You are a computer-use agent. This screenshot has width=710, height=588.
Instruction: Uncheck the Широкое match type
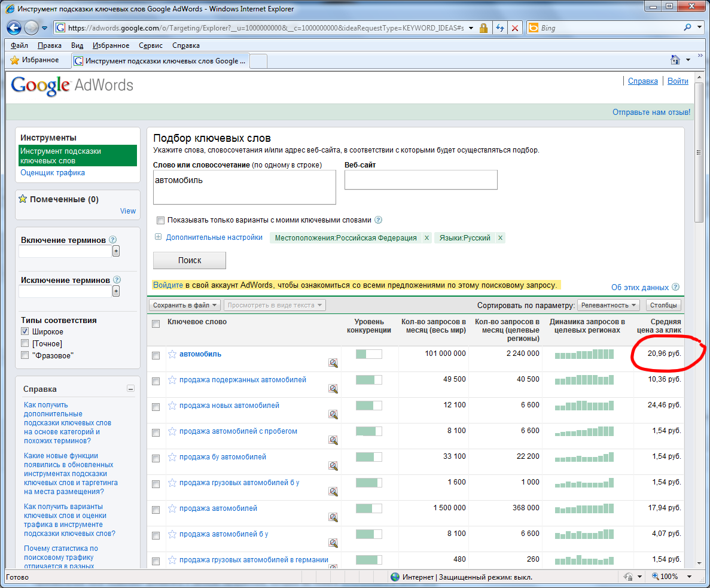tap(25, 331)
